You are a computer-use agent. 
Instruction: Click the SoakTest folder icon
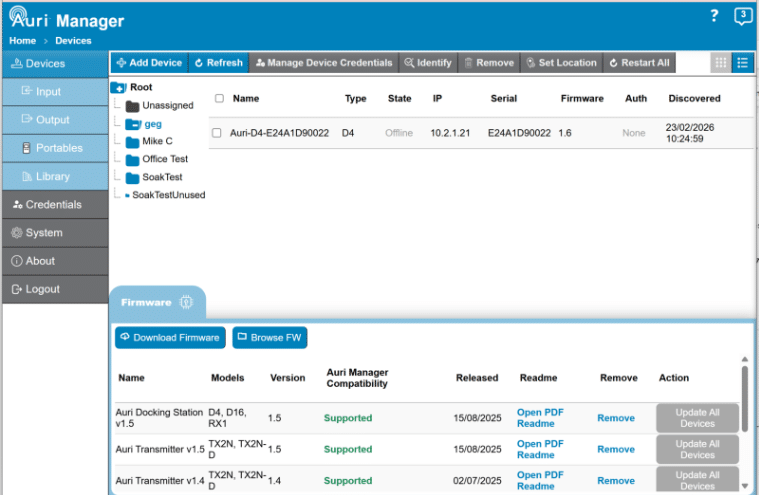coord(132,178)
